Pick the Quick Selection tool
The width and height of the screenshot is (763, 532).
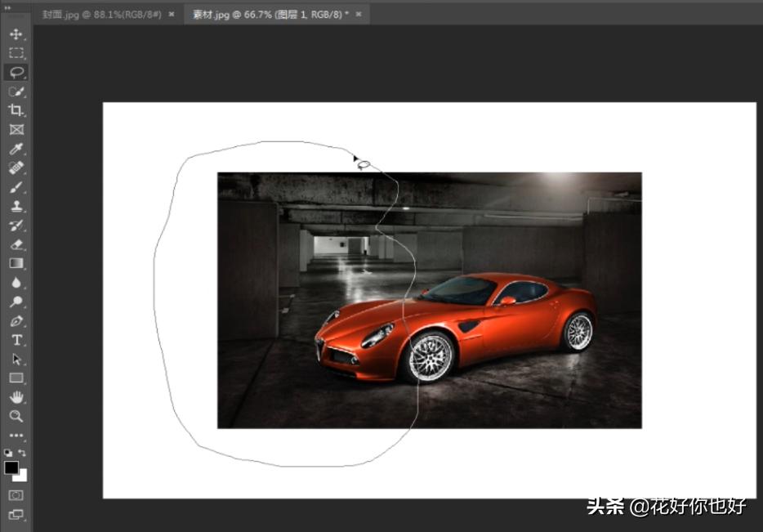(16, 92)
